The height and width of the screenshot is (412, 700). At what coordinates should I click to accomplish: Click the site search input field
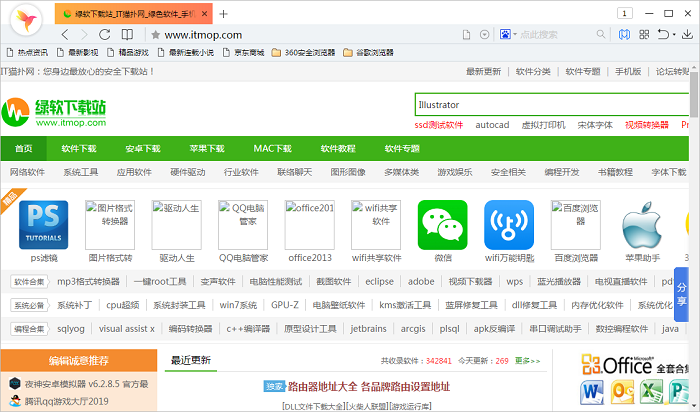[552, 105]
